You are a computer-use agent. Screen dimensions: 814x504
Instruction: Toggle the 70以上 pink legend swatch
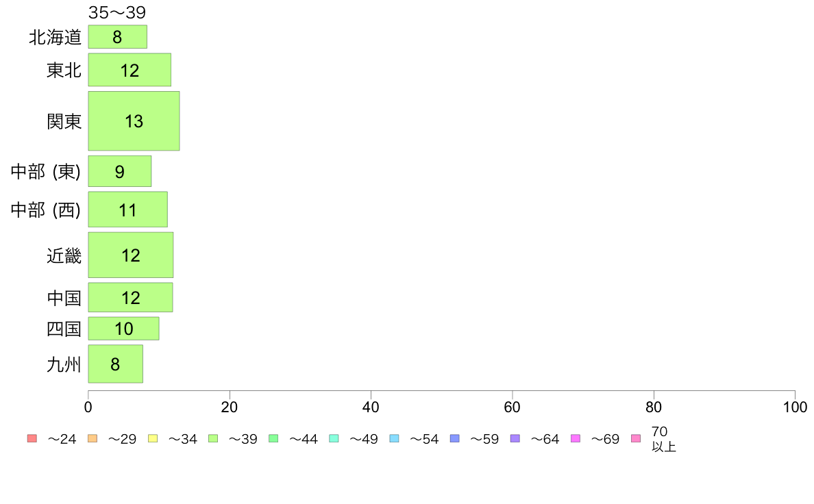(x=636, y=438)
